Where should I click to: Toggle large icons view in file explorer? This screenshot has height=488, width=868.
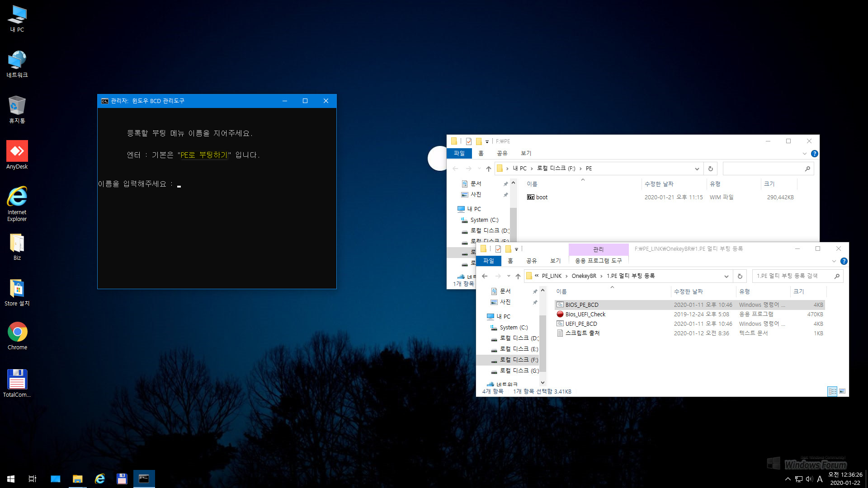pos(842,391)
